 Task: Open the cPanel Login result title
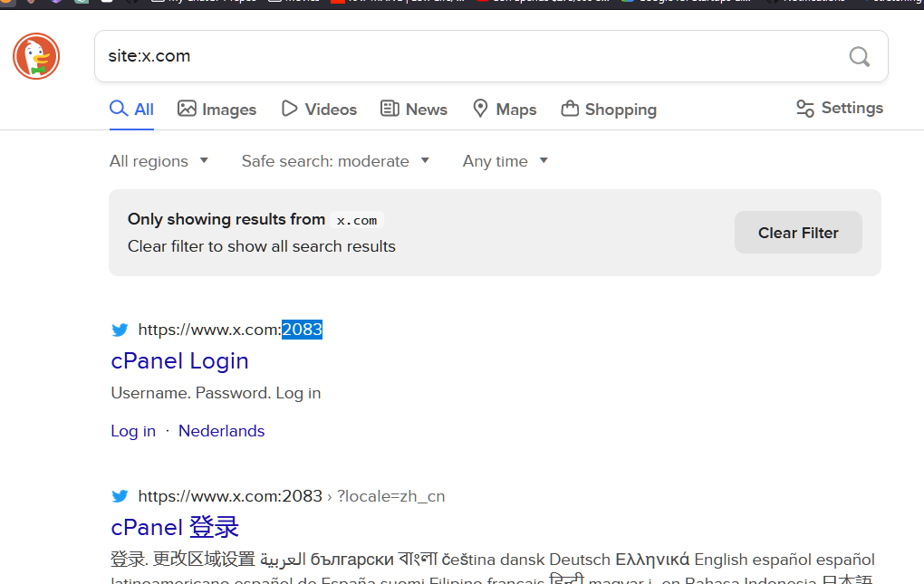click(x=179, y=361)
